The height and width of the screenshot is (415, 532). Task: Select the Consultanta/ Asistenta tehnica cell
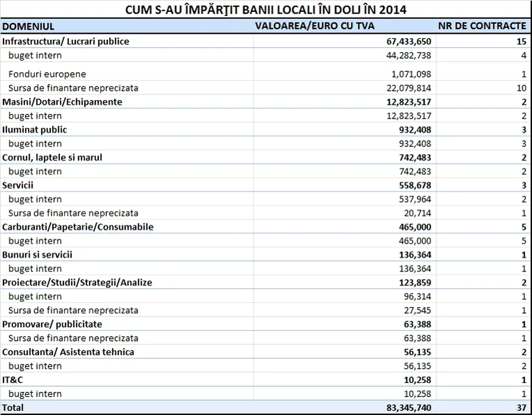tap(68, 352)
